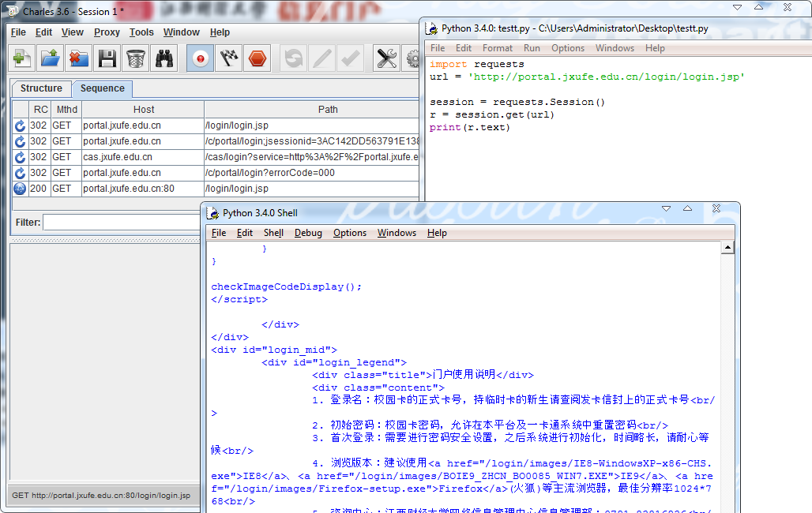Viewport: 812px width, 513px height.
Task: Click the Save session floppy disk icon
Action: tap(107, 59)
